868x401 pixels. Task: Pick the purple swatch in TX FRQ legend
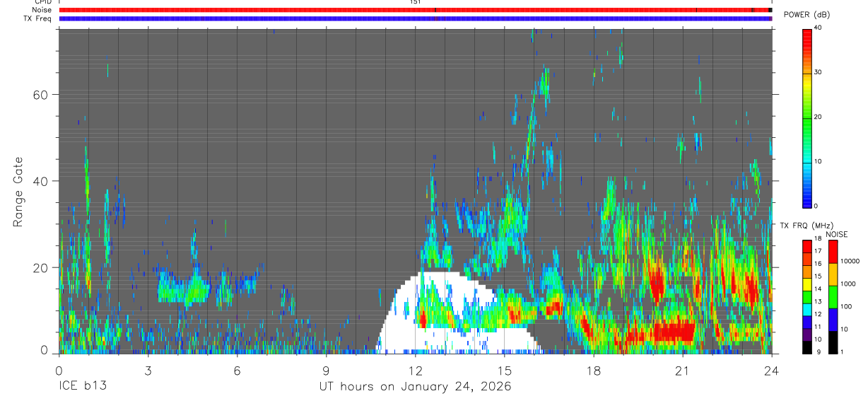[x=807, y=335]
